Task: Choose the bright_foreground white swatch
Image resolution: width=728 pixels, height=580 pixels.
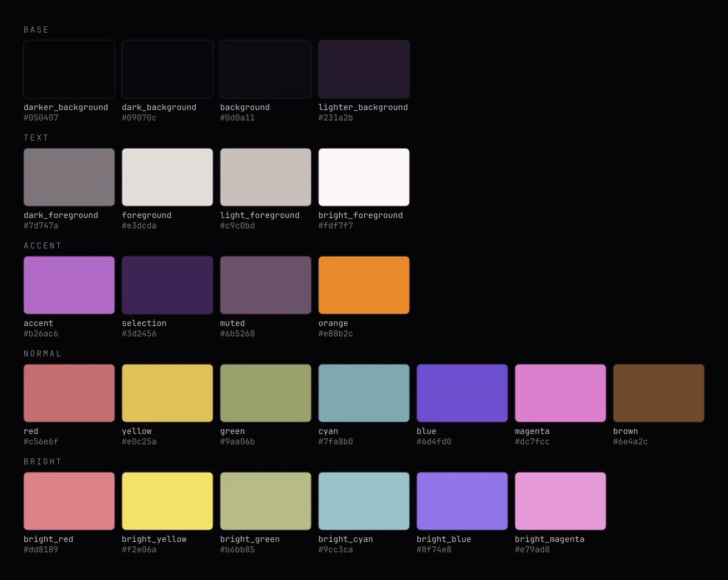Action: click(364, 177)
